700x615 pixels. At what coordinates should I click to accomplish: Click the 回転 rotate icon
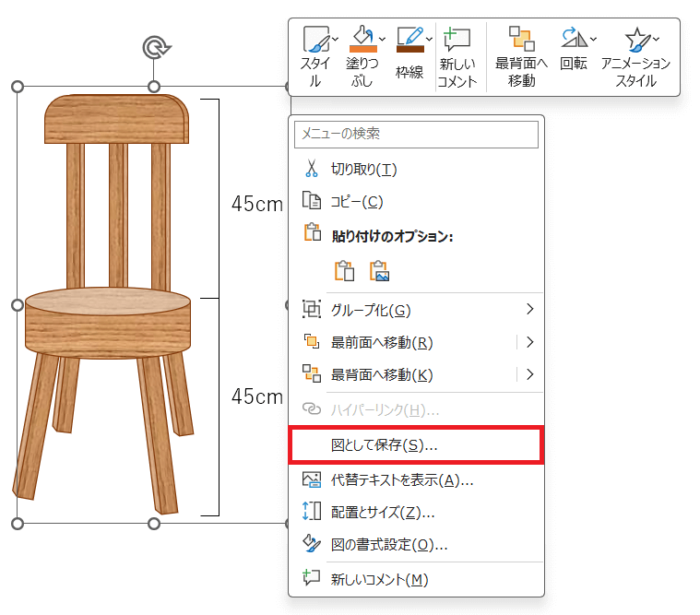click(574, 38)
